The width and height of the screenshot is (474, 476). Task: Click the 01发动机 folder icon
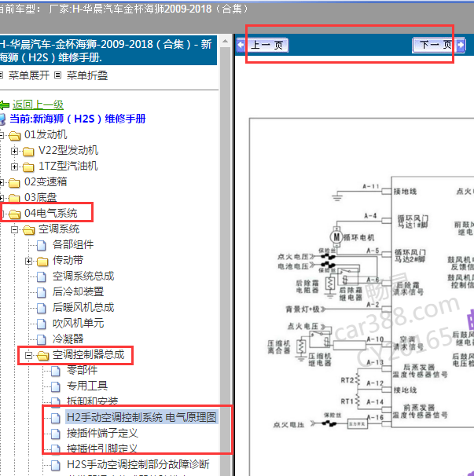click(x=15, y=135)
